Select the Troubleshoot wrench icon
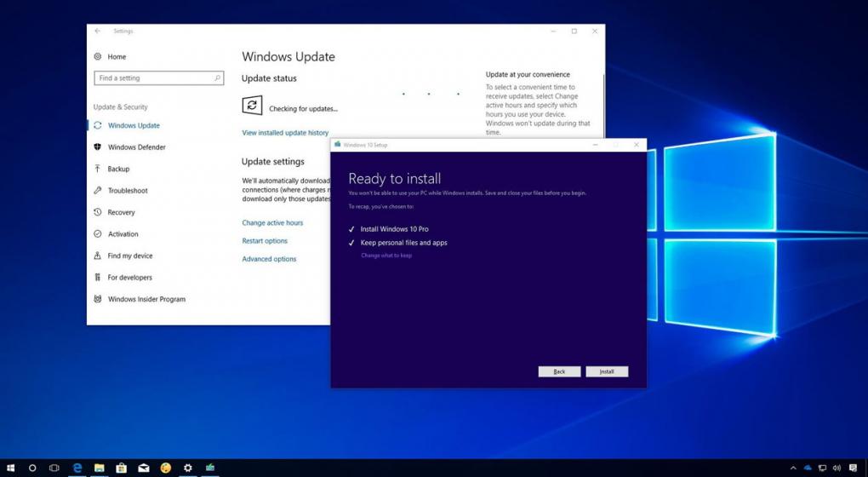868x477 pixels. (x=98, y=191)
